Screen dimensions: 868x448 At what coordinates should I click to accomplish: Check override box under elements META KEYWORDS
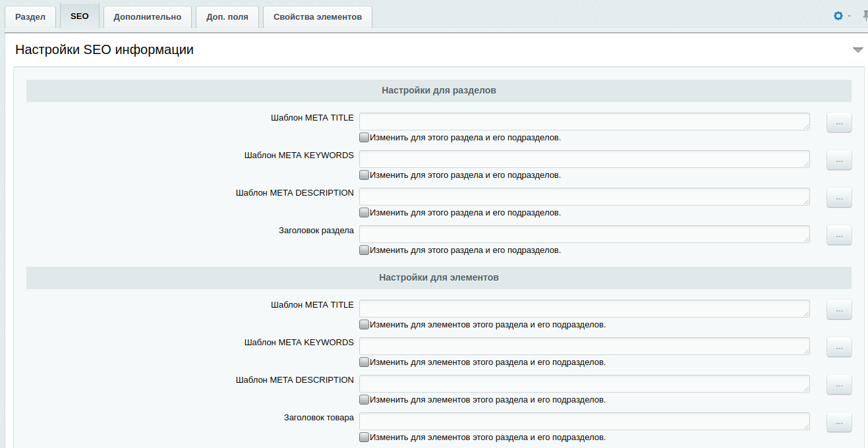click(x=364, y=362)
